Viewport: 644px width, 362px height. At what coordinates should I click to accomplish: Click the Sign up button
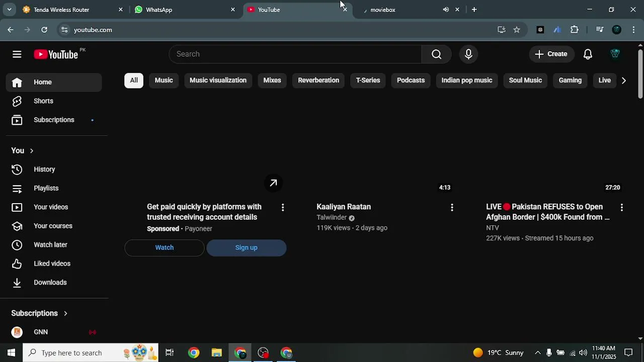[x=247, y=248]
